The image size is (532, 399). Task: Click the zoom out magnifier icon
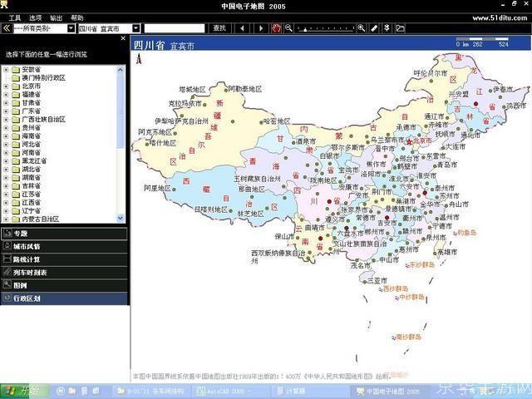[x=288, y=28]
